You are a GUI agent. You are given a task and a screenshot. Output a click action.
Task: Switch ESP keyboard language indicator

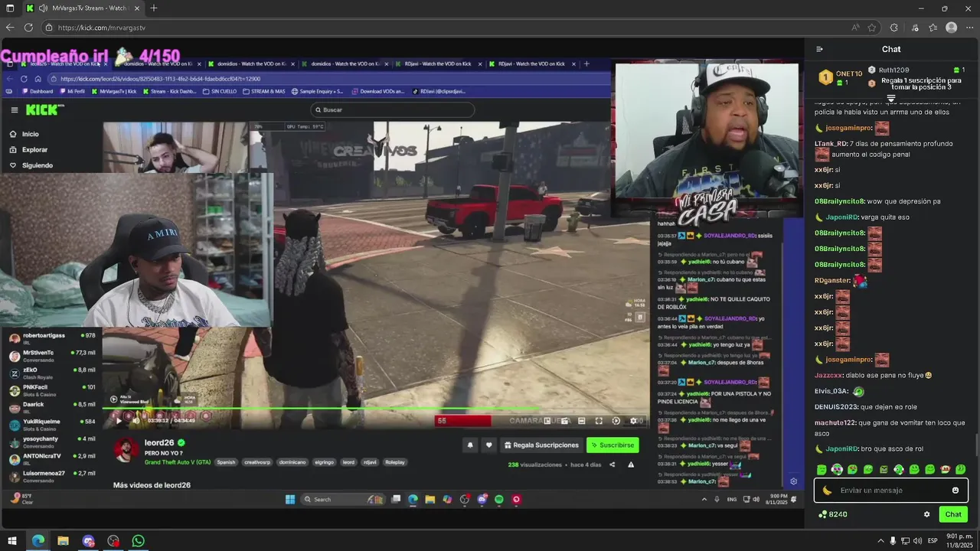pyautogui.click(x=933, y=540)
